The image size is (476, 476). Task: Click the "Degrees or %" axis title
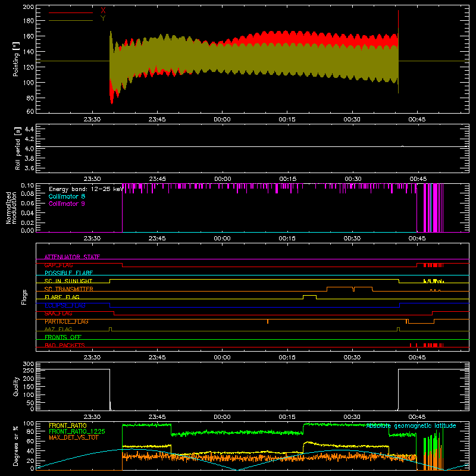pos(16,445)
